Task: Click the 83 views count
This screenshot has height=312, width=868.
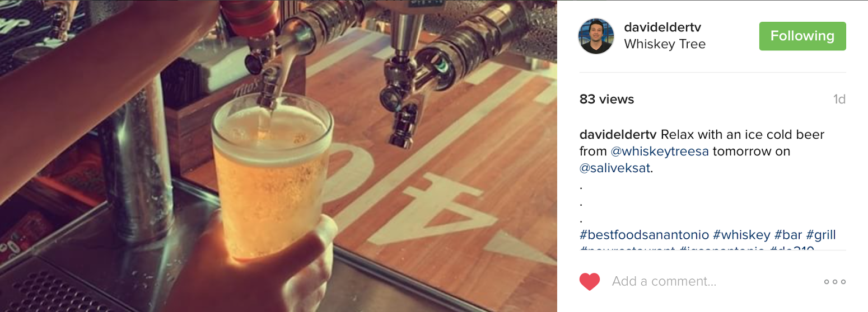Action: point(606,100)
